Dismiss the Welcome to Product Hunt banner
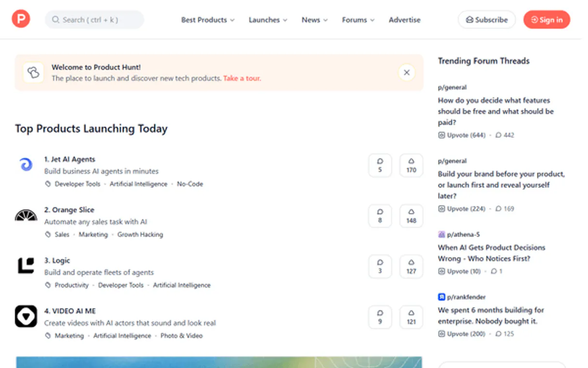Image resolution: width=588 pixels, height=368 pixels. click(407, 73)
